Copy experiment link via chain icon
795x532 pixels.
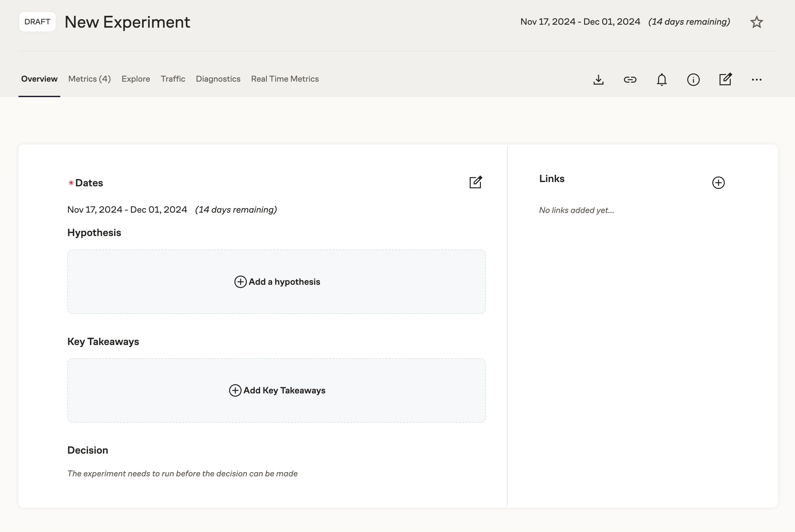(630, 80)
